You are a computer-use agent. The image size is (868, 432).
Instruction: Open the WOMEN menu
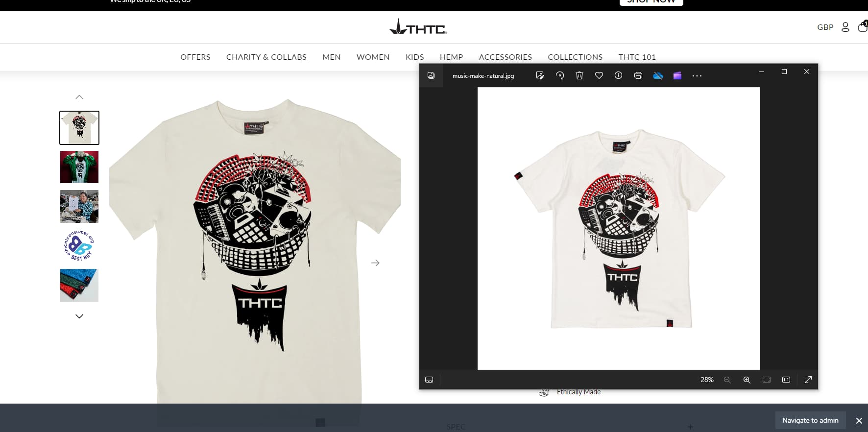tap(373, 57)
